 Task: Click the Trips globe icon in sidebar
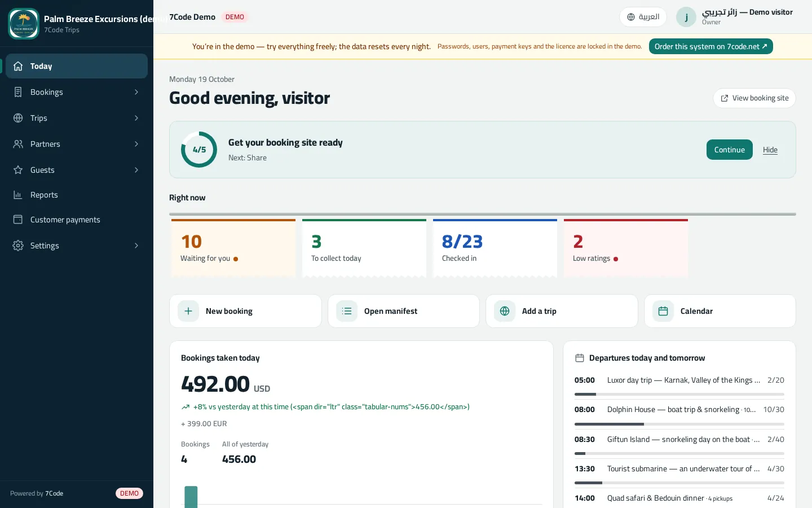18,118
